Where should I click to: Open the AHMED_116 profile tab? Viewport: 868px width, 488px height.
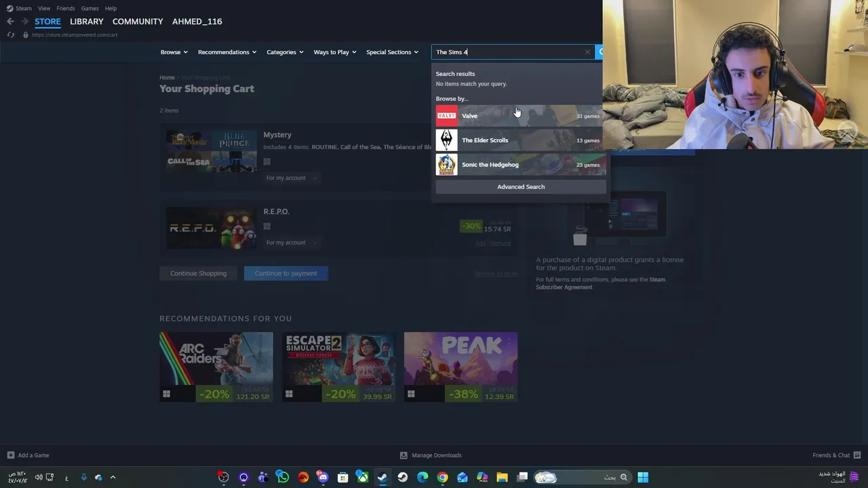(x=197, y=21)
